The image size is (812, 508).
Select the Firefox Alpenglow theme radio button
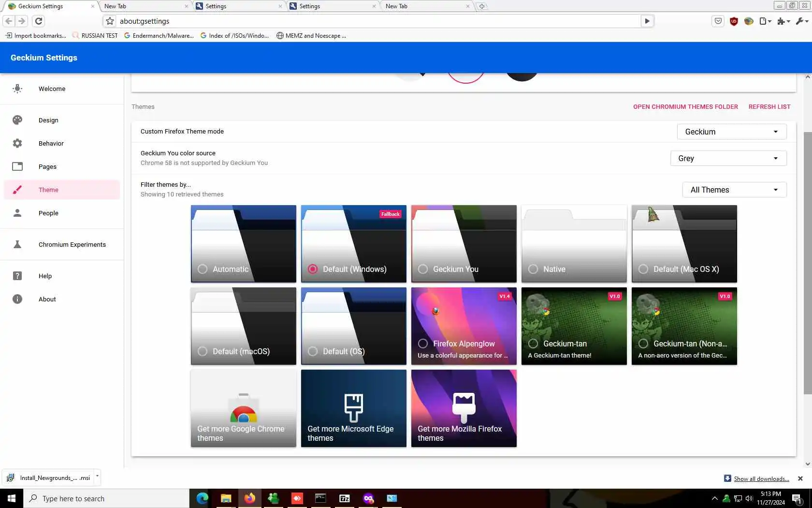(423, 344)
